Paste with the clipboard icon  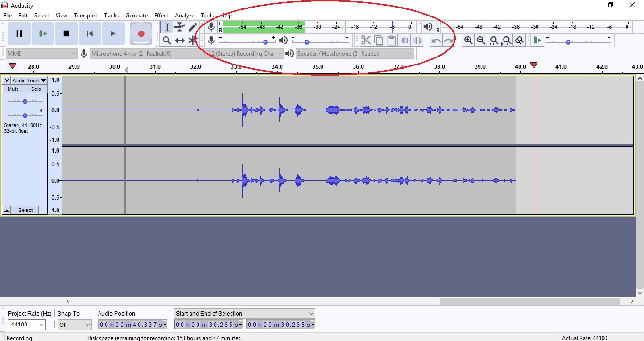391,41
